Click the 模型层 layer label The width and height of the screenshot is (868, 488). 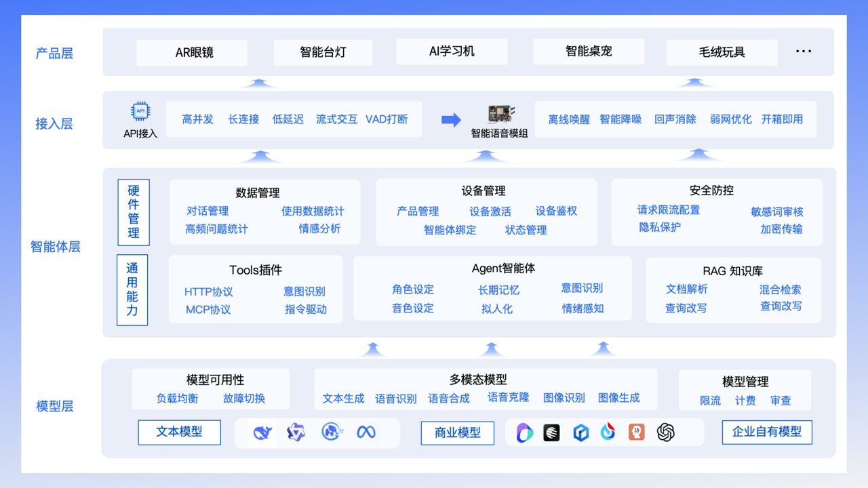pos(54,407)
